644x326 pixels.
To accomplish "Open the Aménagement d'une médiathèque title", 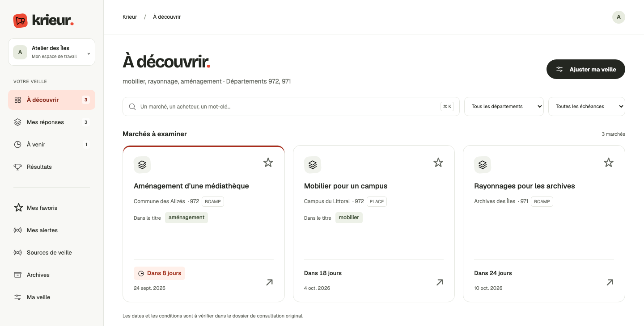I will (191, 186).
